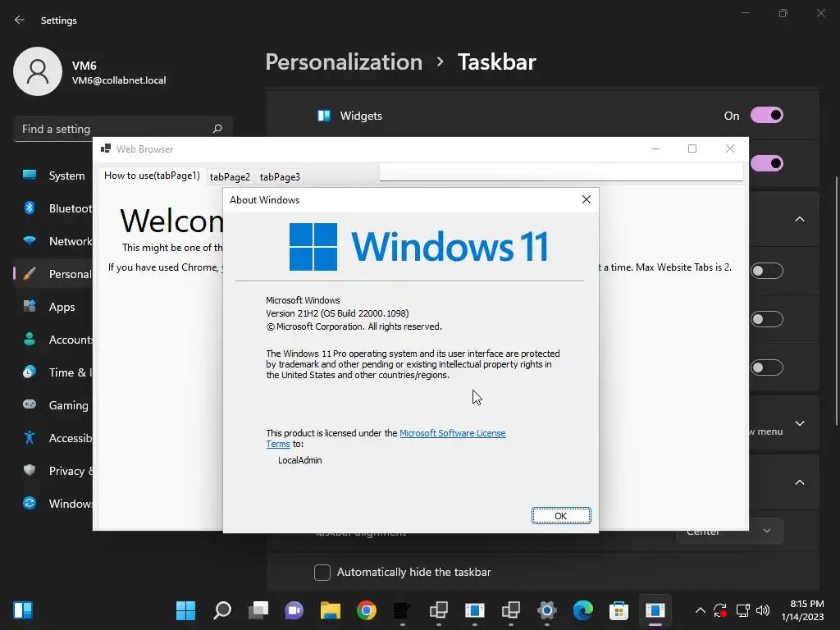Screen dimensions: 840x630
Task: Open Task View from the taskbar
Action: [x=258, y=610]
